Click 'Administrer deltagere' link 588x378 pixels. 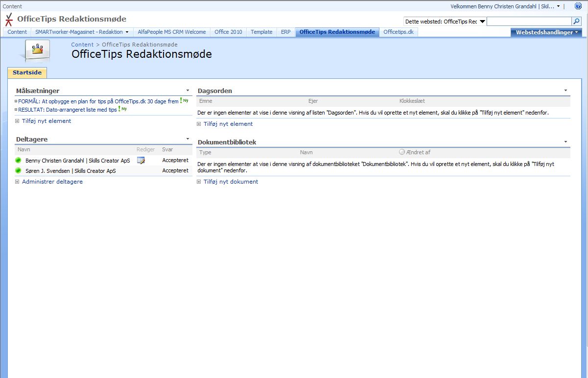pyautogui.click(x=52, y=182)
